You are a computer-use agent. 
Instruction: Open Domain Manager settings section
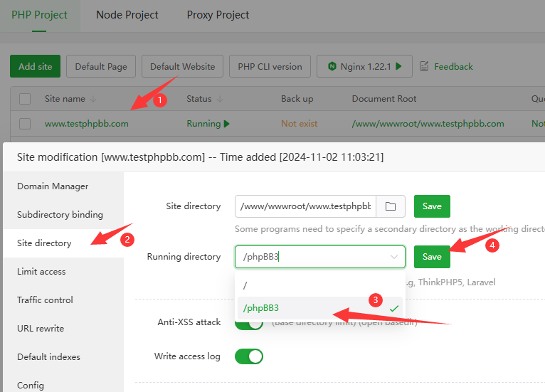tap(63, 186)
